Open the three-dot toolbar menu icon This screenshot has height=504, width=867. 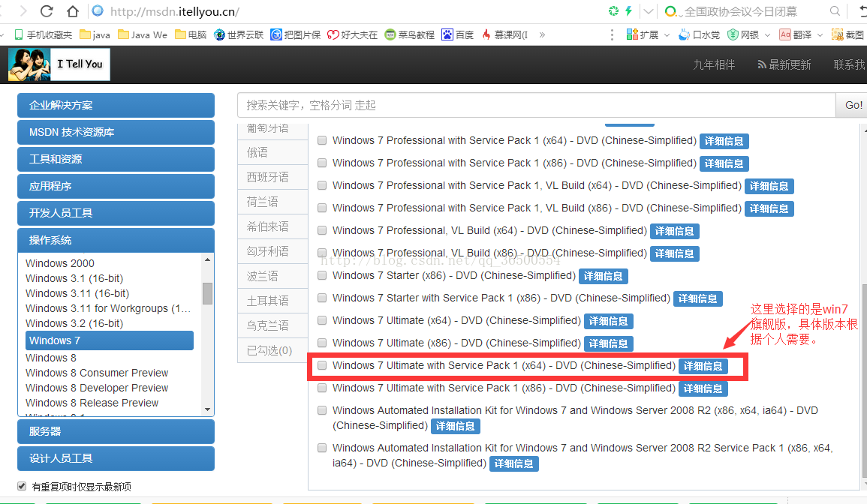[x=612, y=34]
